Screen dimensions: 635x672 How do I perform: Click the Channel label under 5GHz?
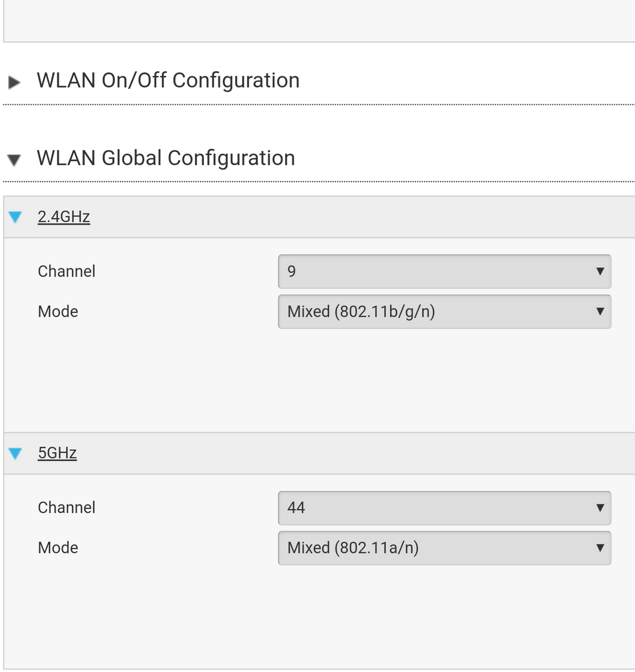[x=67, y=508]
